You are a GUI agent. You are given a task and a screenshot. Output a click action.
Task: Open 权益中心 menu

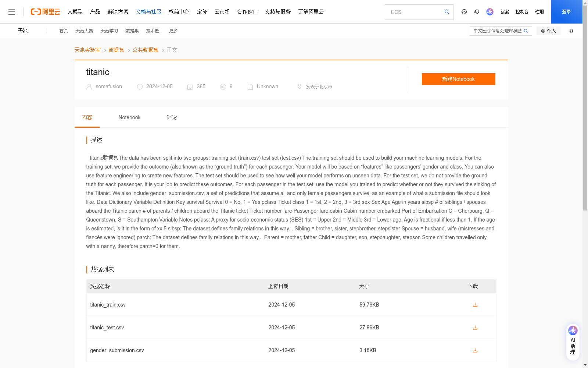[179, 12]
